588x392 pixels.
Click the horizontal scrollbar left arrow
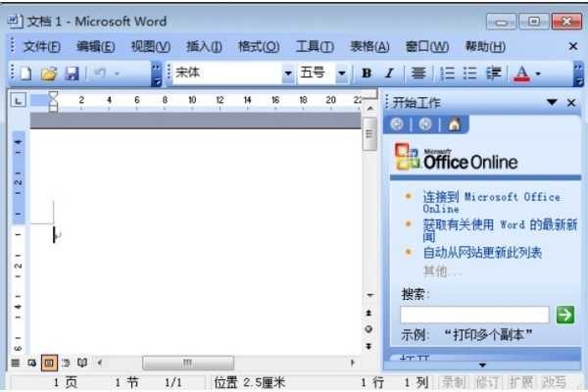pyautogui.click(x=99, y=363)
